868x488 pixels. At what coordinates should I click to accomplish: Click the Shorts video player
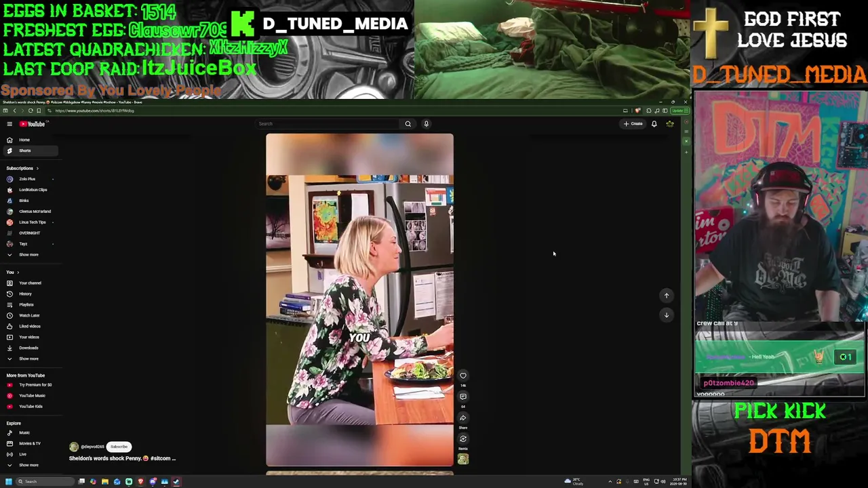coord(359,300)
